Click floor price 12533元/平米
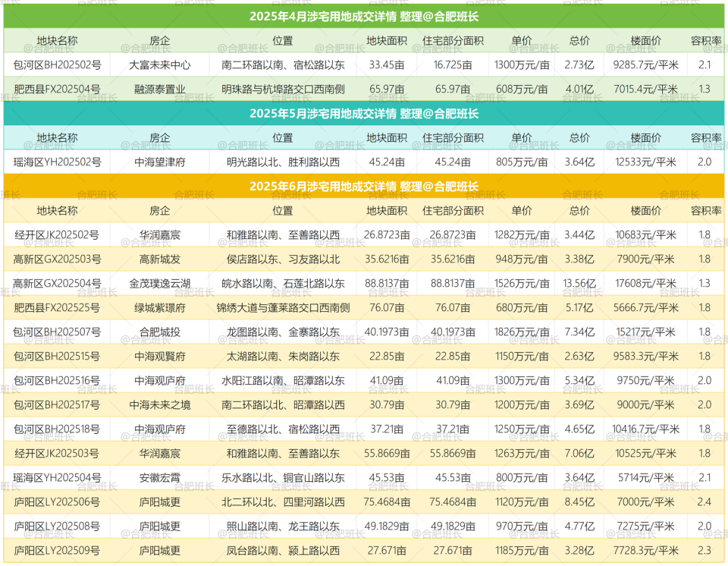The image size is (728, 566). 645,162
